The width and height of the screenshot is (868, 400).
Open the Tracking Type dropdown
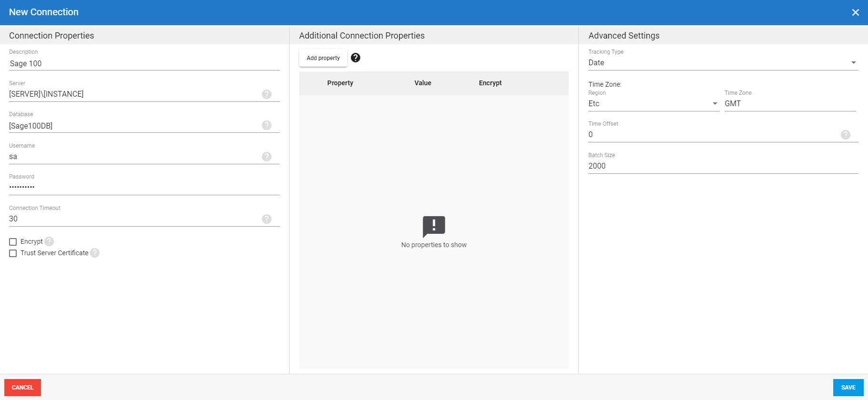click(723, 63)
